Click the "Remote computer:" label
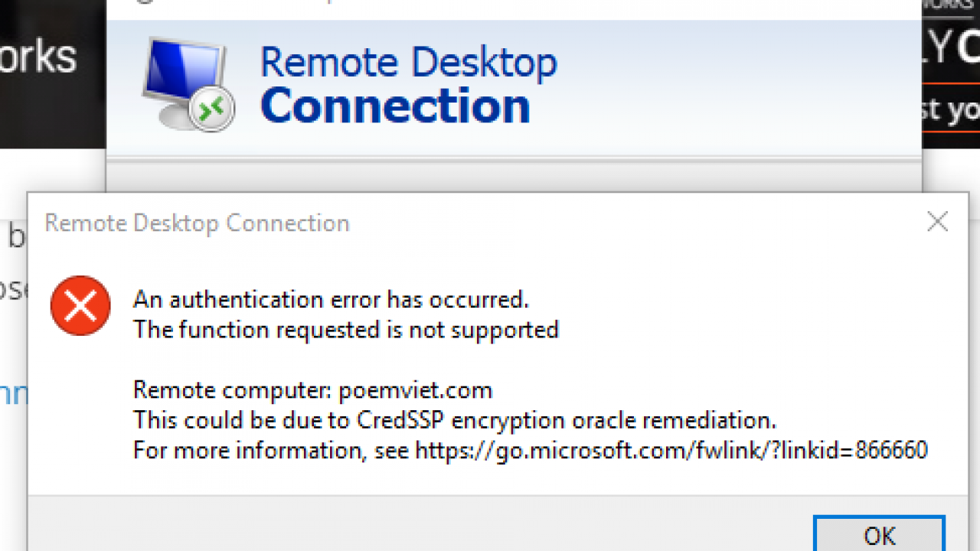This screenshot has height=551, width=980. 232,390
